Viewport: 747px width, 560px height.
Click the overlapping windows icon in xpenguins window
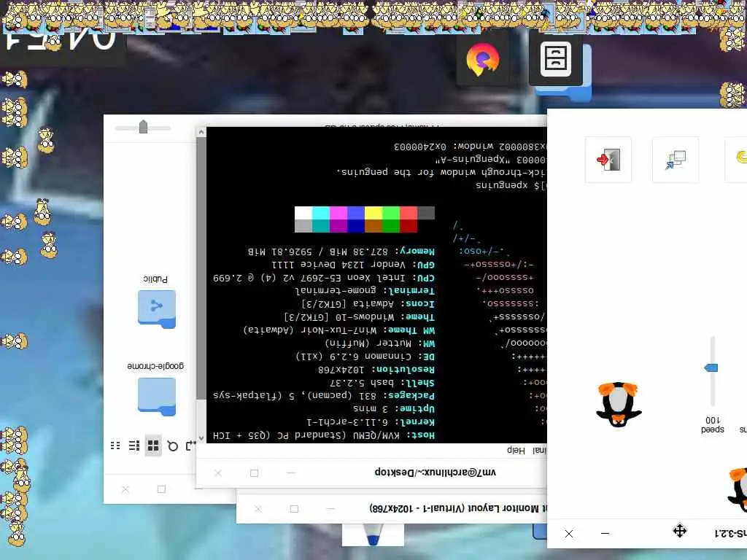676,160
